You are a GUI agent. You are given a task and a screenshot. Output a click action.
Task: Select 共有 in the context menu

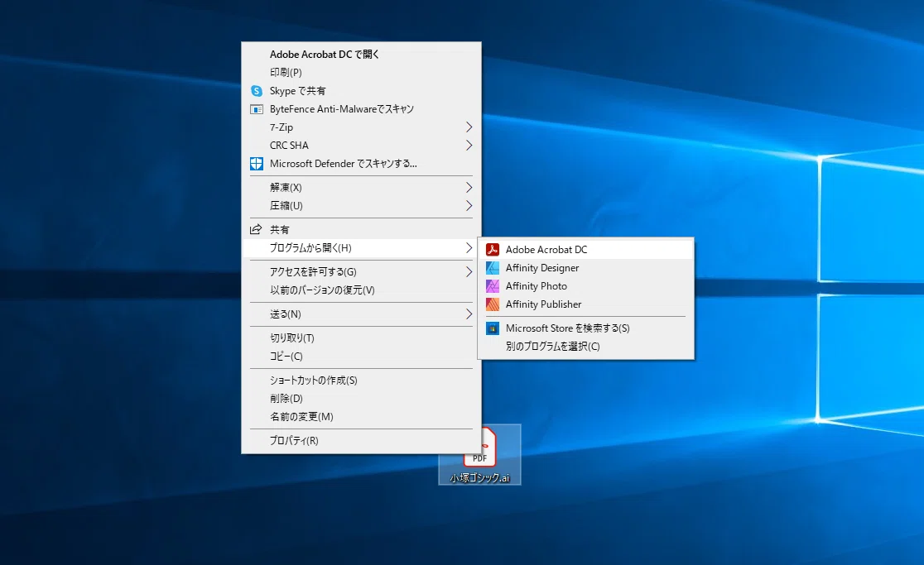pos(361,229)
